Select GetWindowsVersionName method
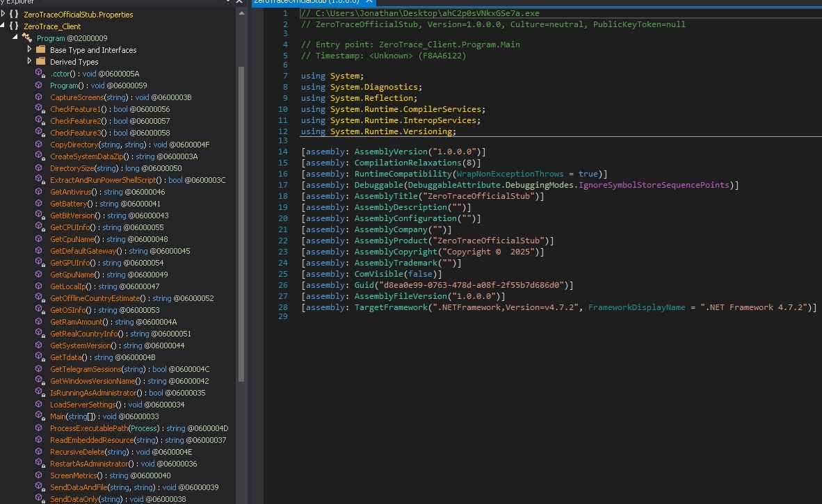 pyautogui.click(x=129, y=381)
